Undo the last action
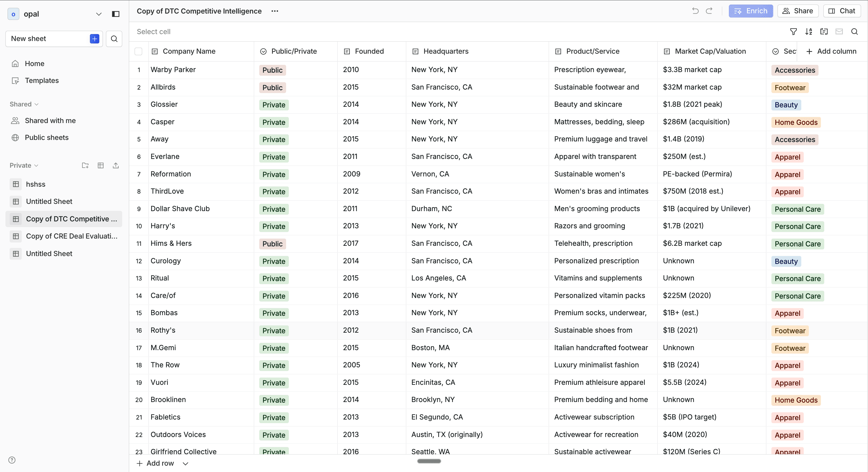 [x=695, y=11]
